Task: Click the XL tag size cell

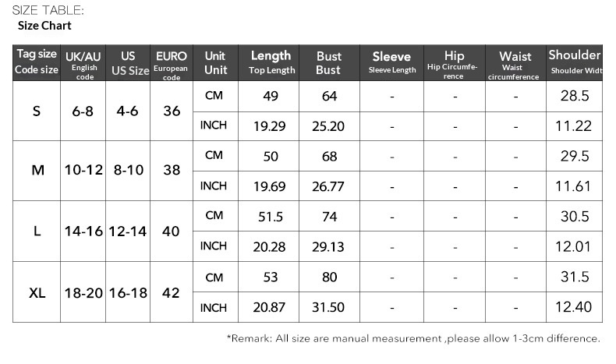Action: tap(37, 293)
